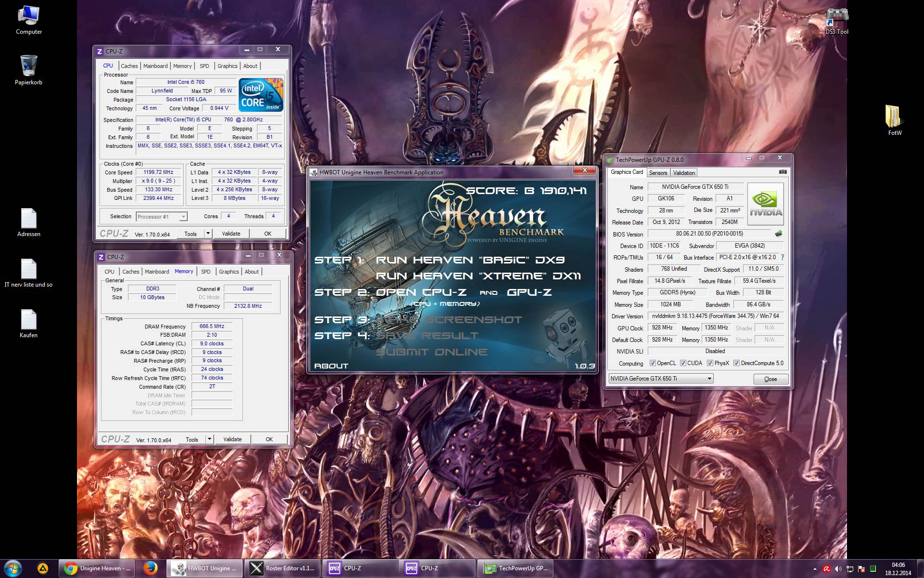Toggle the PhysX checkbox in GPU-Z

click(710, 363)
